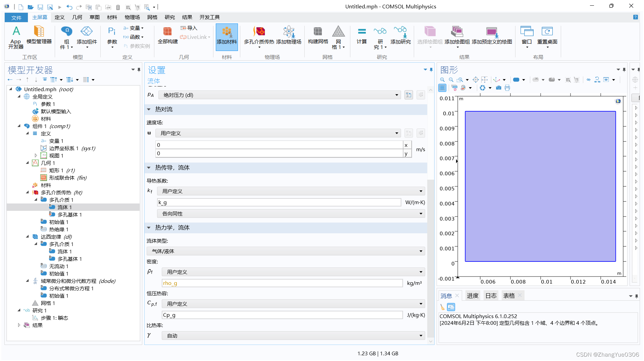Image resolution: width=644 pixels, height=361 pixels.
Task: Open the 流体类型 气体/液体 dropdown
Action: click(x=286, y=251)
